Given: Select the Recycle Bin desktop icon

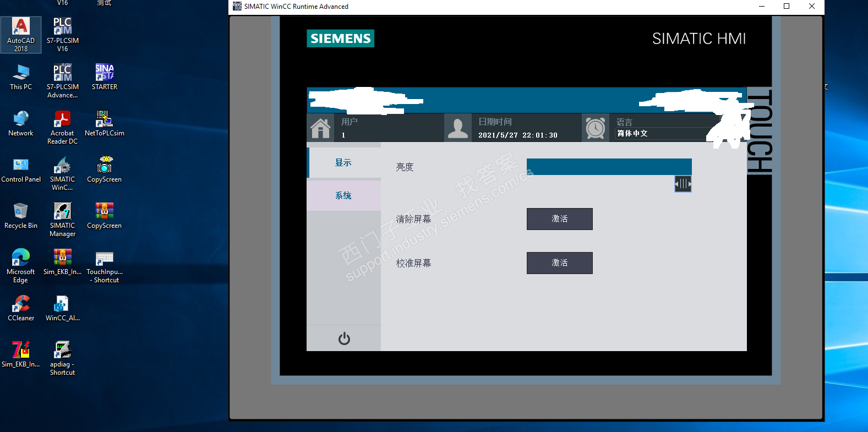Looking at the screenshot, I should (x=21, y=216).
